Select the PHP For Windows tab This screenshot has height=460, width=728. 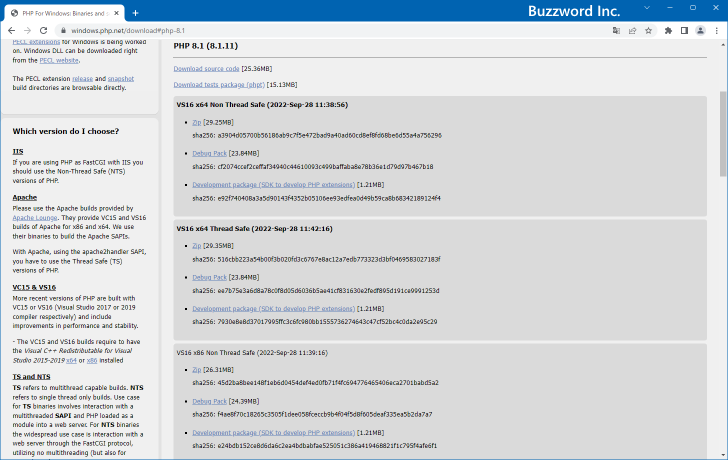[60, 12]
